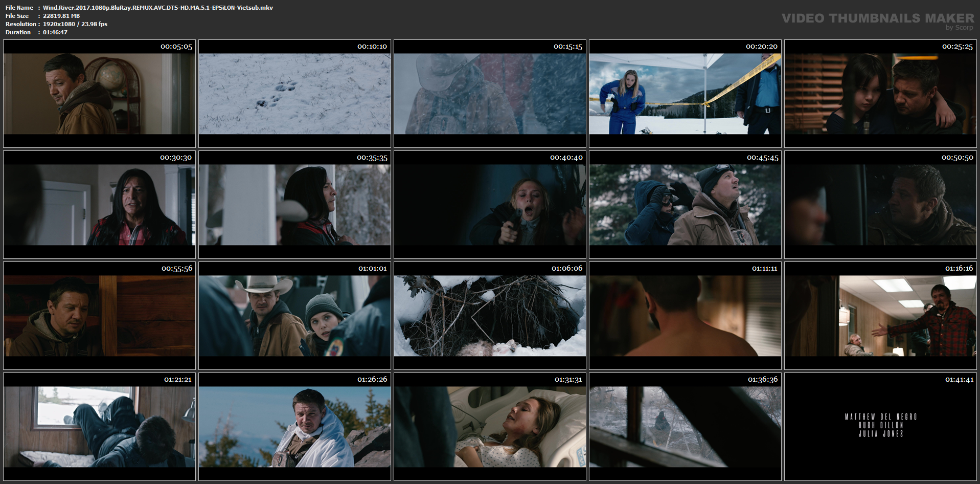This screenshot has height=484, width=980.
Task: Select the snow burrow frame at 01:06:06
Action: (490, 316)
